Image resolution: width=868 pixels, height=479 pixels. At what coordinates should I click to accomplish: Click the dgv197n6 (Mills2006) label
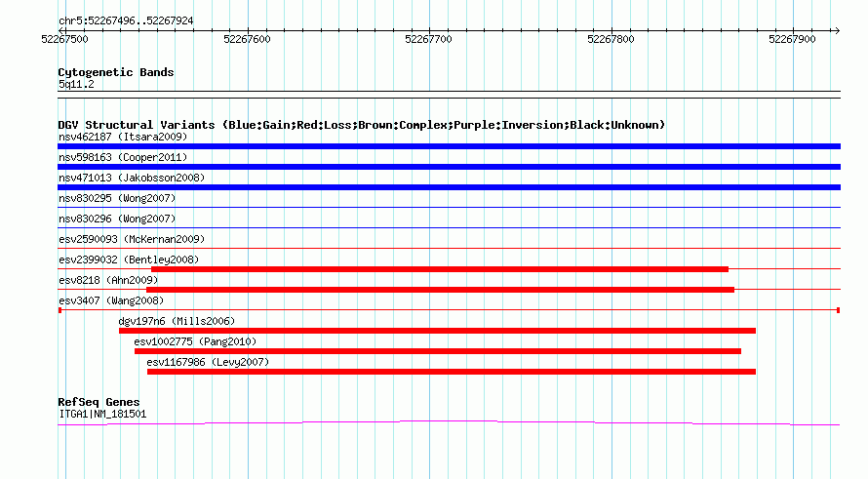(x=177, y=321)
